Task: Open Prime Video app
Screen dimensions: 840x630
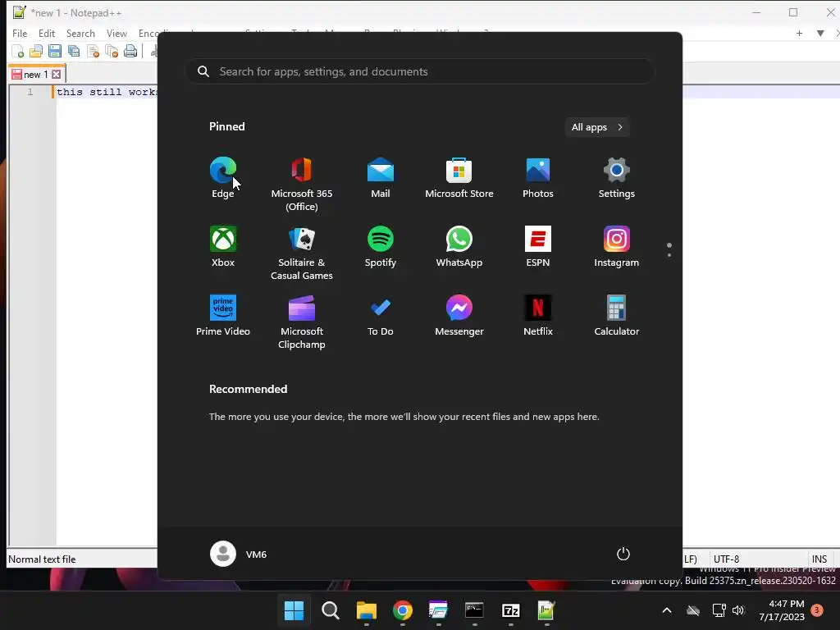Action: point(223,316)
